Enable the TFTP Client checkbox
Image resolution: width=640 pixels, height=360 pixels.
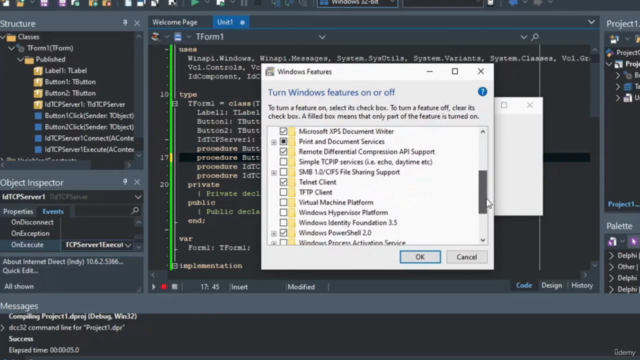pyautogui.click(x=283, y=192)
